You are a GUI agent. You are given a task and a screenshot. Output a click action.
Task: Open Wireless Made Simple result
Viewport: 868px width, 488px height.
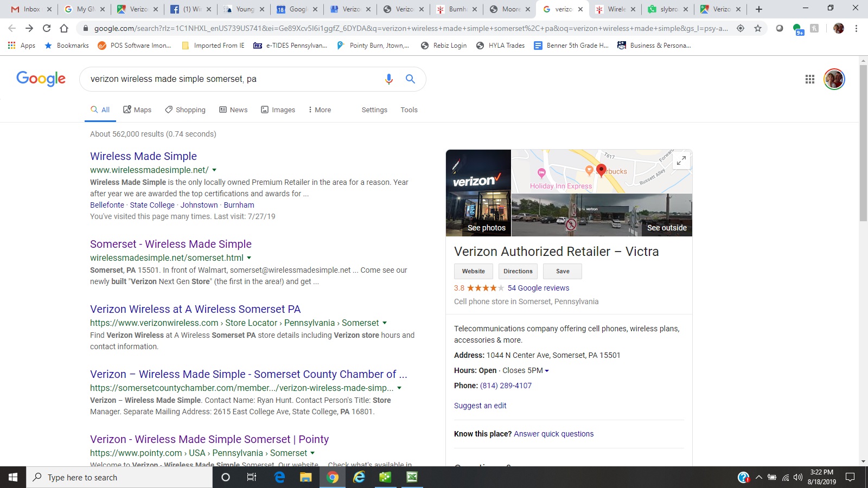143,156
